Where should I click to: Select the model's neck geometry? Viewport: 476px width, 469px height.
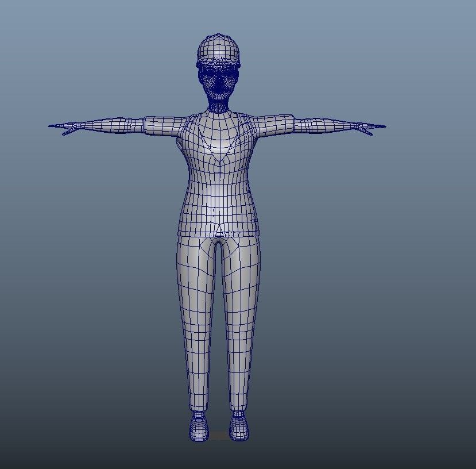219,107
